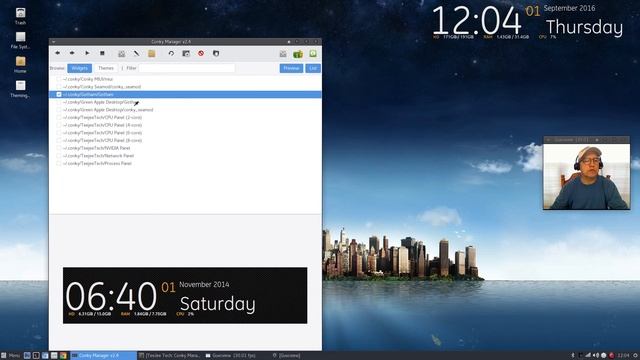Open the theme folder icon
Screen dimensions: 640x360
(151, 53)
